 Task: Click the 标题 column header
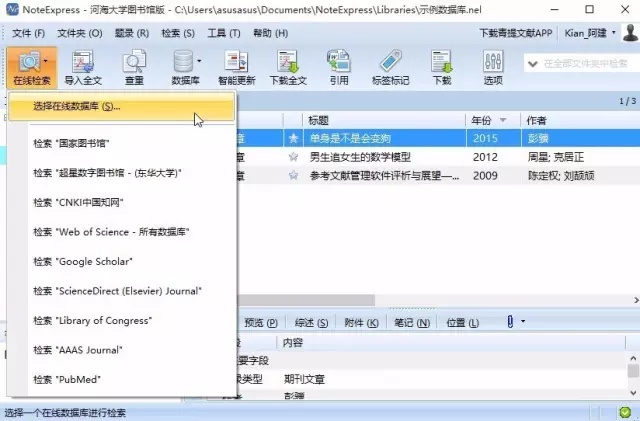tap(384, 120)
